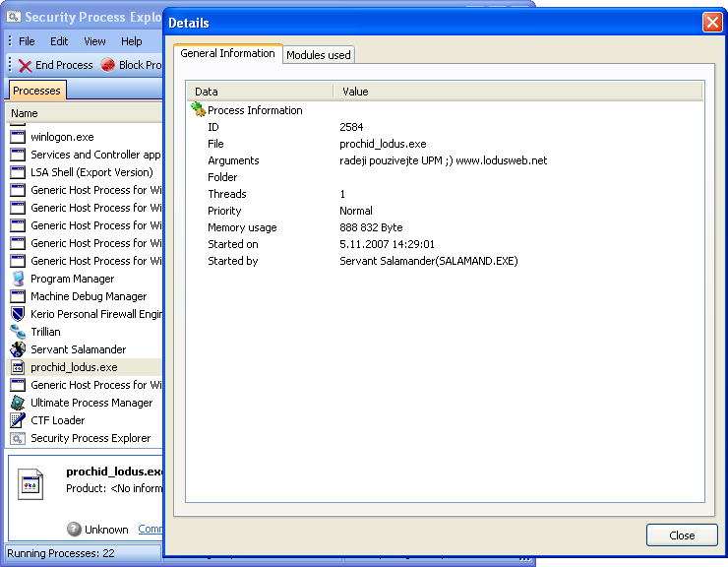Click the Priority value Normal
Image resolution: width=728 pixels, height=567 pixels.
(x=356, y=211)
